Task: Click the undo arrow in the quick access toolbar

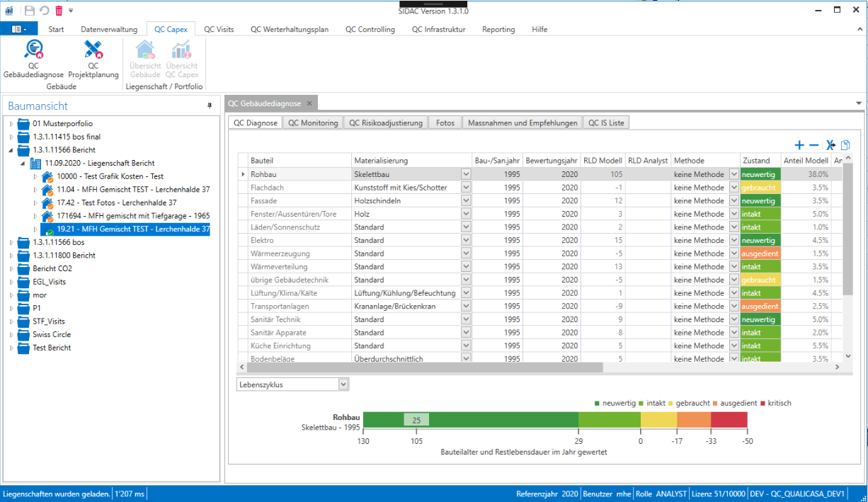Action: coord(42,10)
